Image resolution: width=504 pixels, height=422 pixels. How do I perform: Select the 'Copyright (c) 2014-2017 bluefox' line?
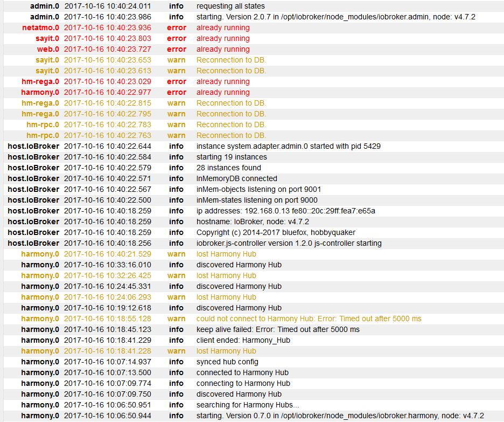(276, 232)
